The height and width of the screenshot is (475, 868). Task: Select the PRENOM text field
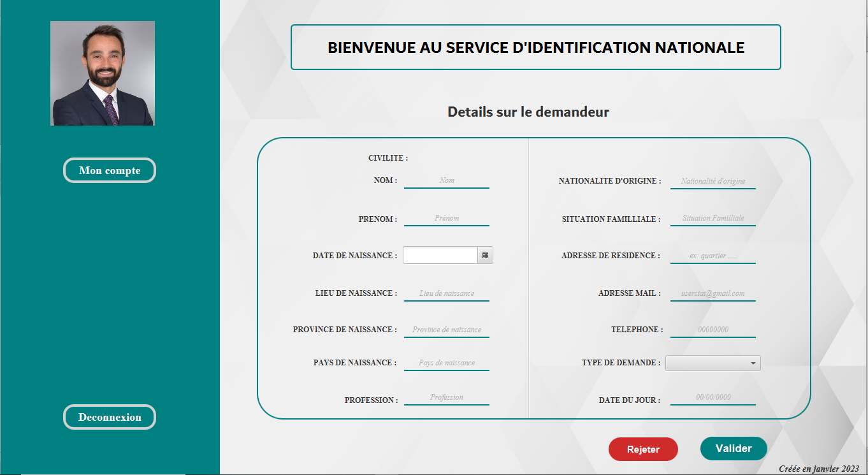pyautogui.click(x=447, y=217)
